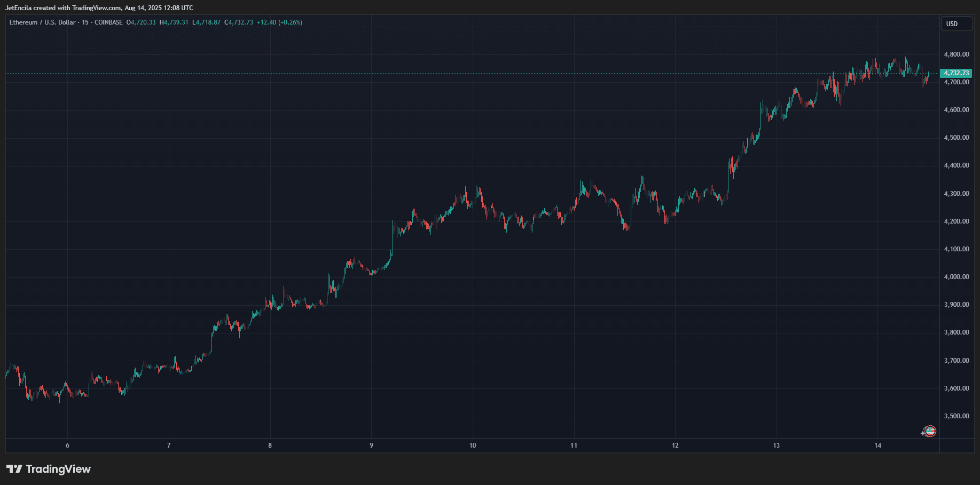Click the current price label 4,732.73
The width and height of the screenshot is (980, 485).
point(956,73)
